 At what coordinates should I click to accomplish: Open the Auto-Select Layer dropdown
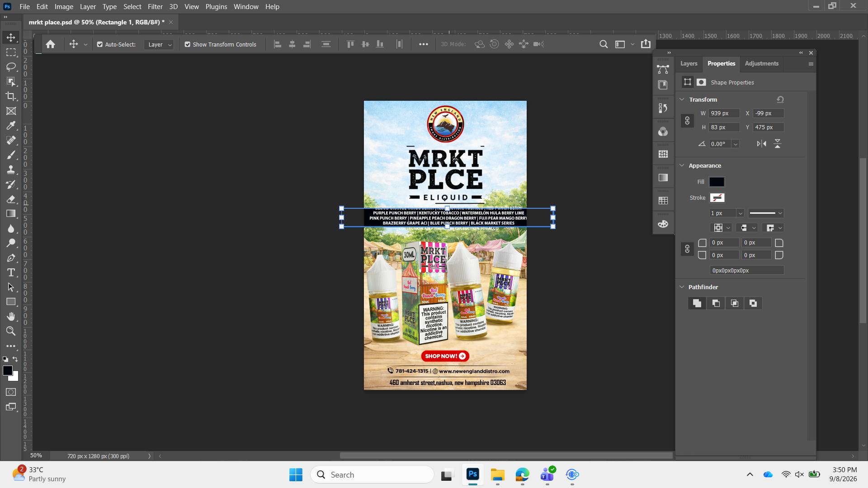159,44
